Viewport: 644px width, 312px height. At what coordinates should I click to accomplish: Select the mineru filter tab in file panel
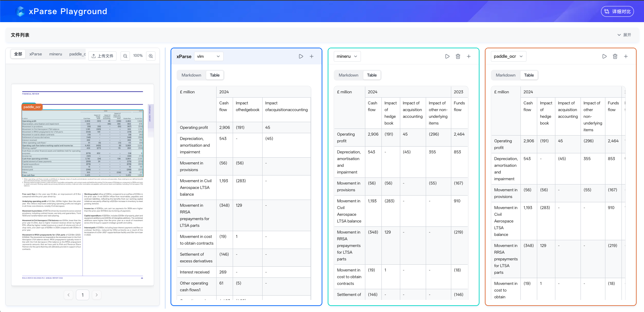(56, 54)
